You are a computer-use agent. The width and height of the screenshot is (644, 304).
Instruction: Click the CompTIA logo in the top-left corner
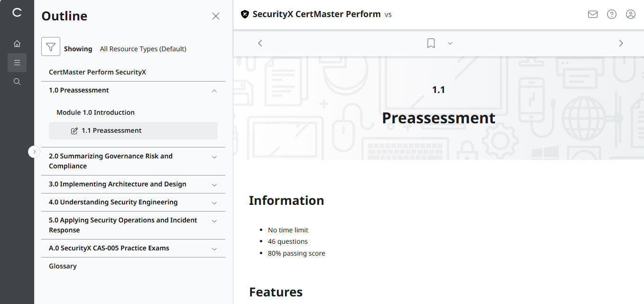[17, 13]
